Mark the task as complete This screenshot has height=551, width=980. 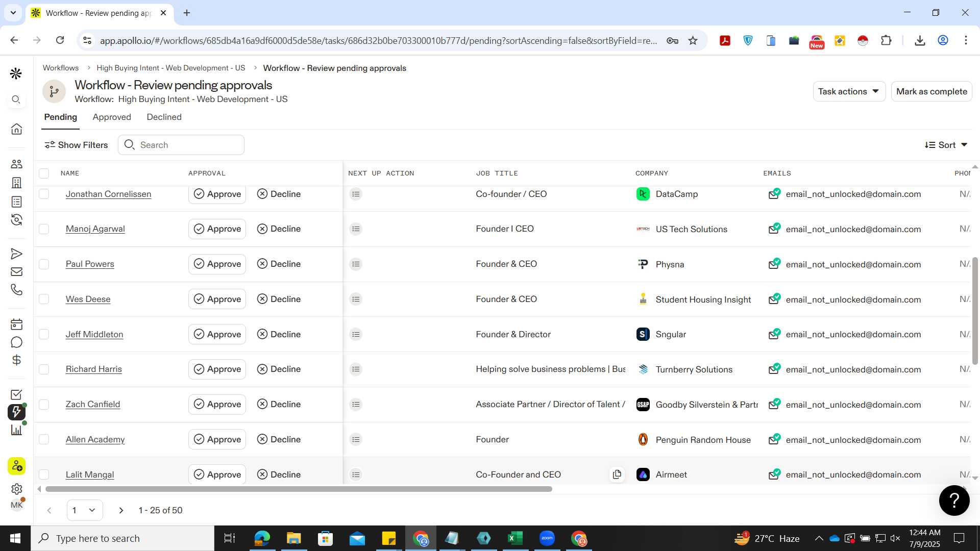pos(932,91)
